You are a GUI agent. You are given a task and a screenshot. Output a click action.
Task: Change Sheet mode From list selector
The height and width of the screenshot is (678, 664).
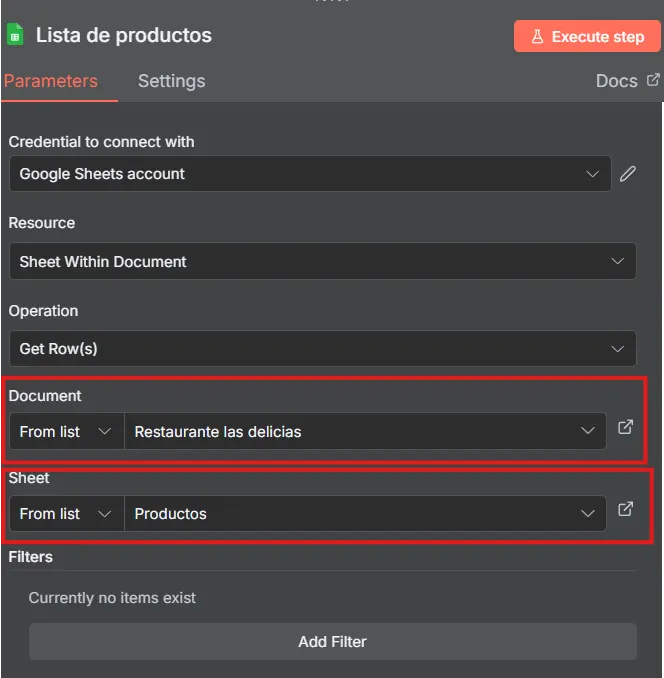pos(66,514)
